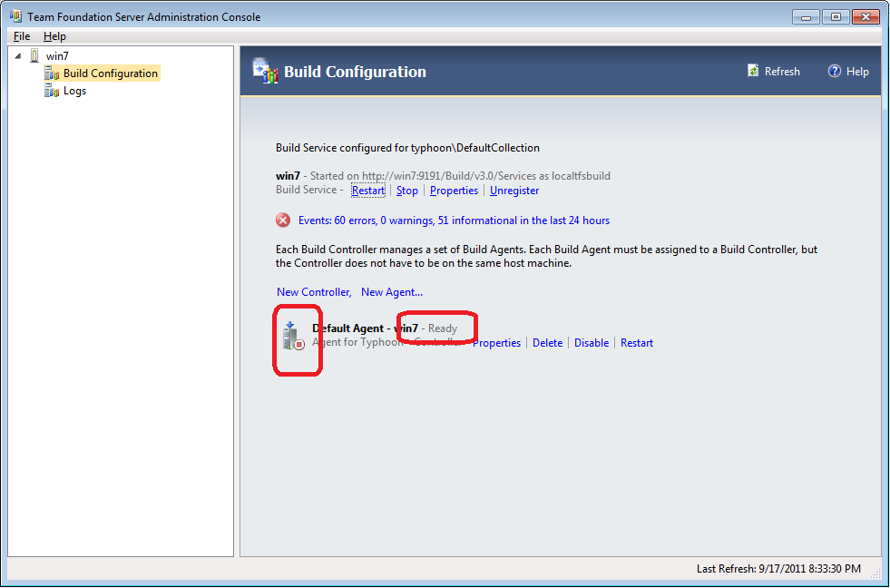
Task: Click the New Agent link
Action: coord(392,291)
